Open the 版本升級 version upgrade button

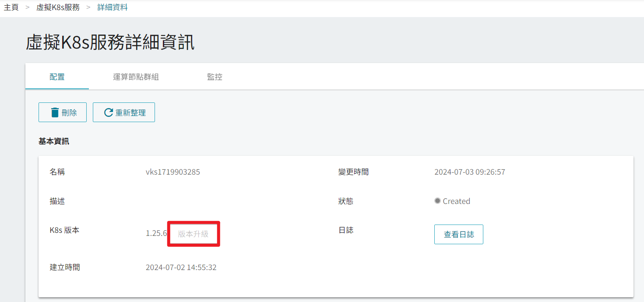tap(193, 234)
